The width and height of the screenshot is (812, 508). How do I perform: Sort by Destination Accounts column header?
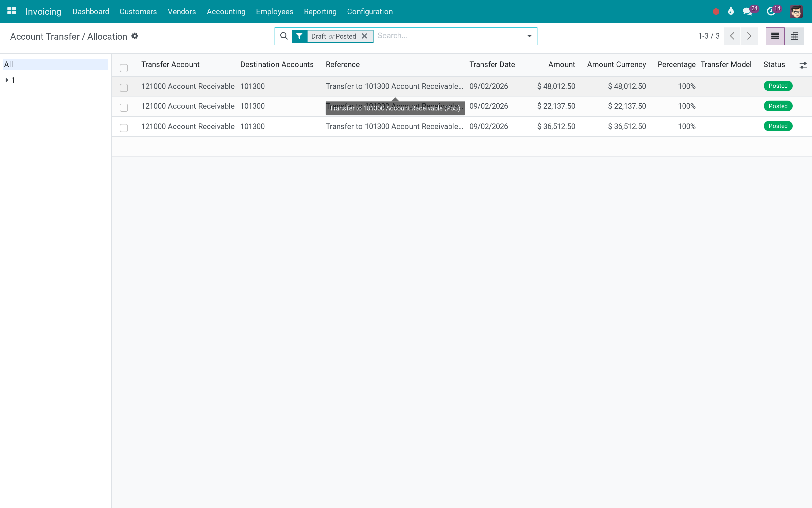[x=277, y=65]
